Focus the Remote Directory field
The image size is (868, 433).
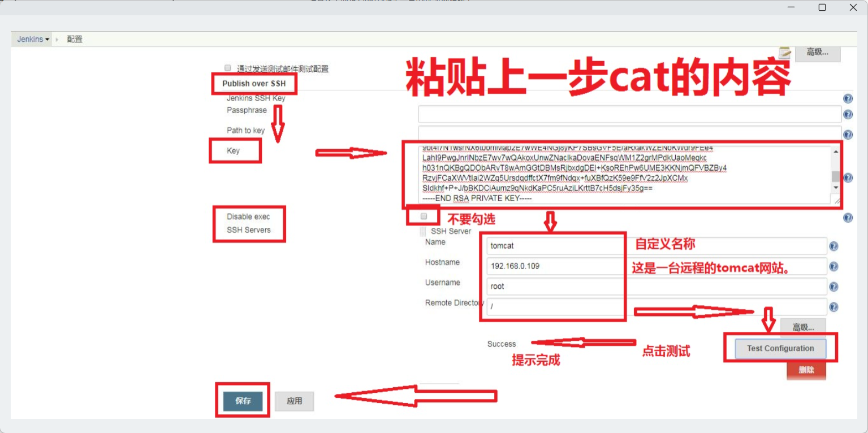point(657,307)
